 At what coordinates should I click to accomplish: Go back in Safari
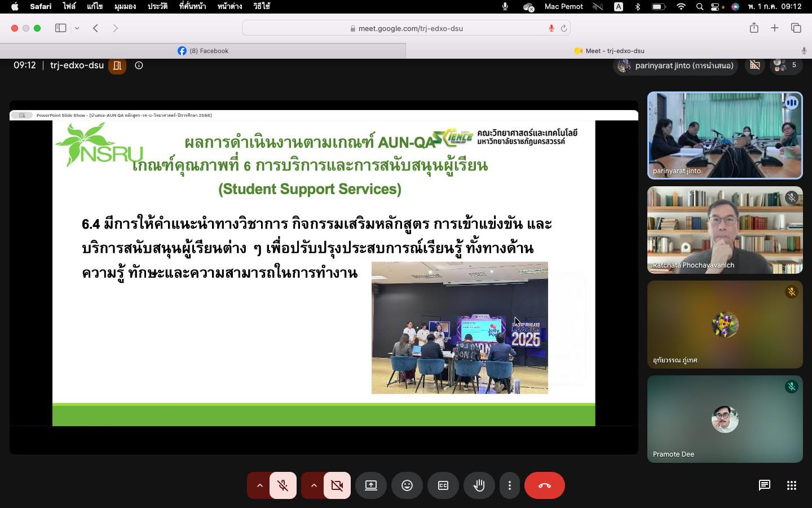click(x=95, y=28)
